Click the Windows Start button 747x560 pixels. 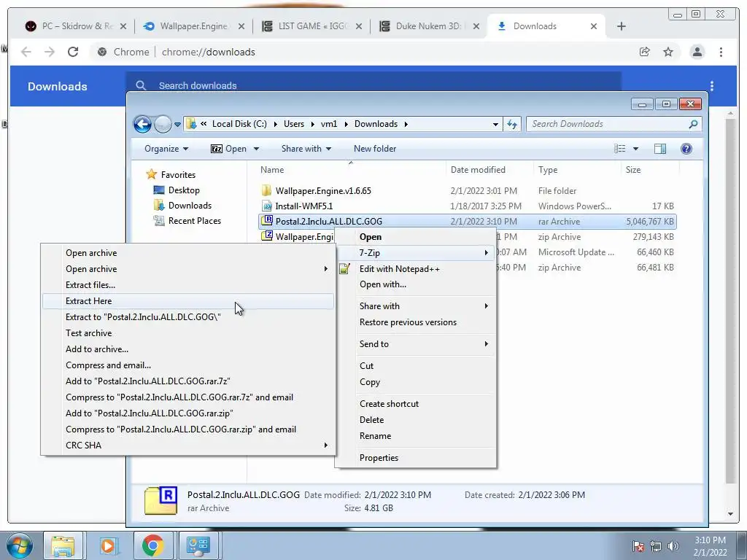[x=19, y=545]
